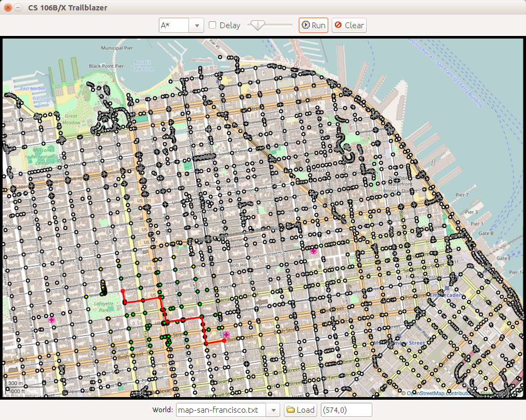Minimize the Trailblazer window

(x=18, y=8)
